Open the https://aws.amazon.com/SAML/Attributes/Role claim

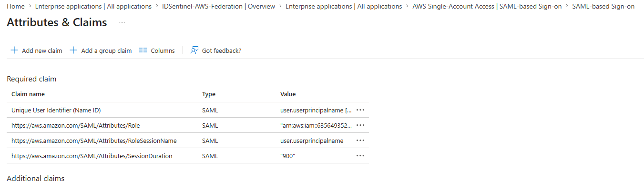[76, 125]
